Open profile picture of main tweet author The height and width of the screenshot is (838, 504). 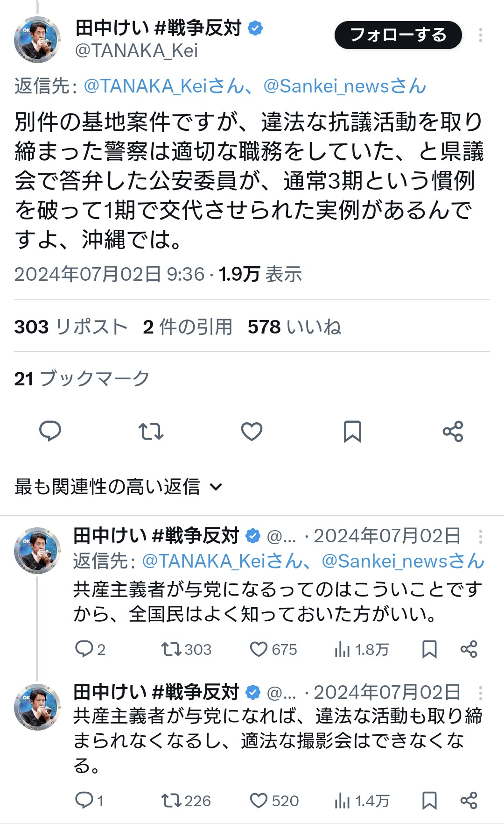[37, 40]
